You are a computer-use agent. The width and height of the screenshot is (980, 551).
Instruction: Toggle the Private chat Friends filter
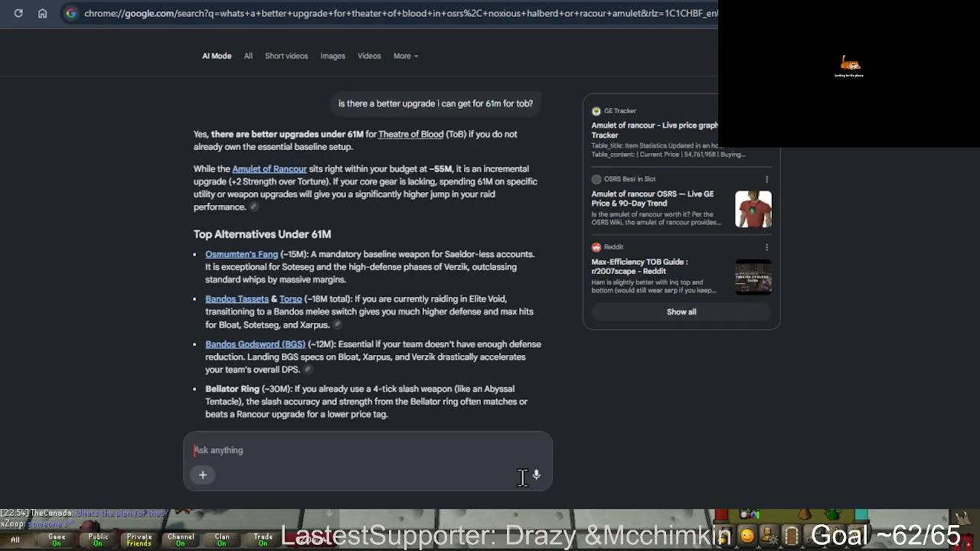(x=139, y=540)
